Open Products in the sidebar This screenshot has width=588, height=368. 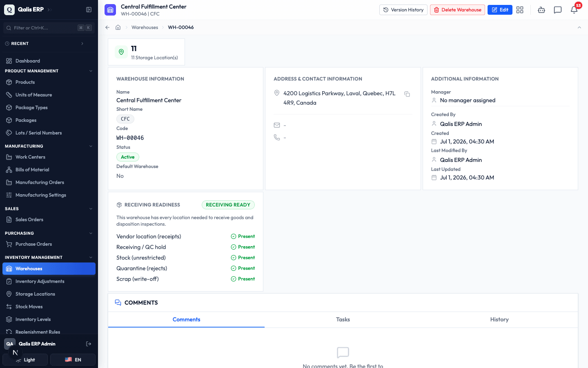click(49, 82)
